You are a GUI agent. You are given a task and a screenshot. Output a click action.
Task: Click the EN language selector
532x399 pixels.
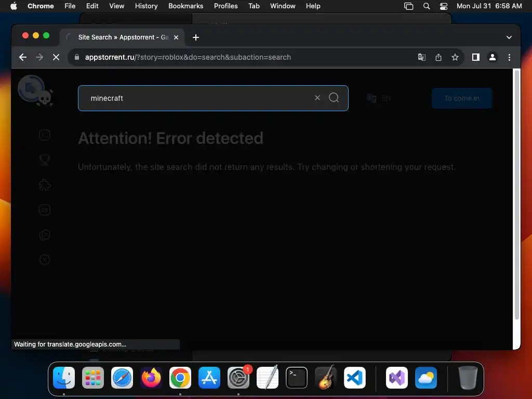point(379,98)
